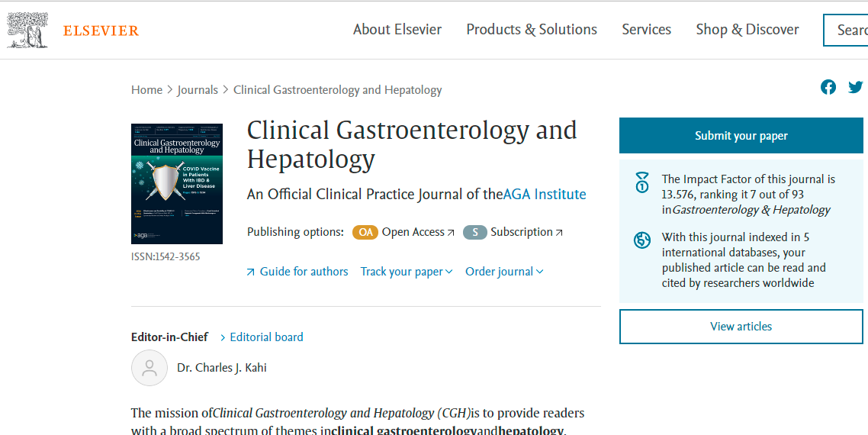Viewport: 868px width, 435px height.
Task: Open the Shop & Discover menu
Action: (x=747, y=30)
